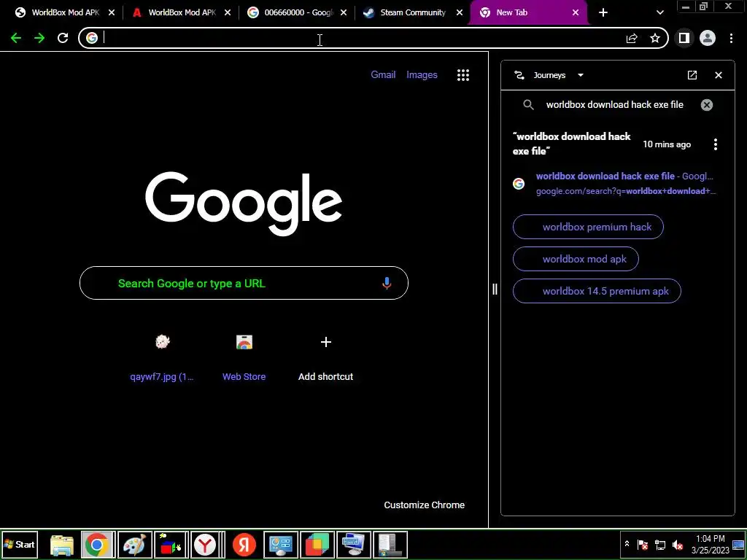Click the network tray icon
747x560 pixels.
tap(659, 545)
